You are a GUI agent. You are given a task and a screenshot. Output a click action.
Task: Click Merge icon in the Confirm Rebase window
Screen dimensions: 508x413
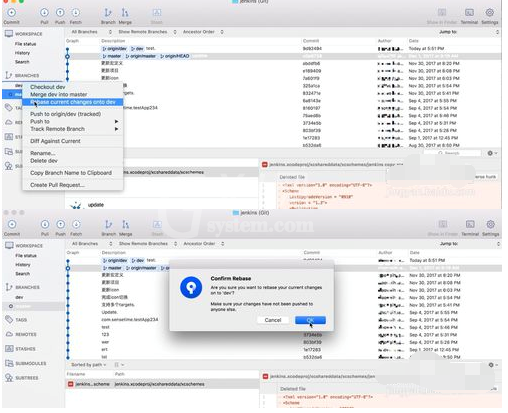[126, 224]
